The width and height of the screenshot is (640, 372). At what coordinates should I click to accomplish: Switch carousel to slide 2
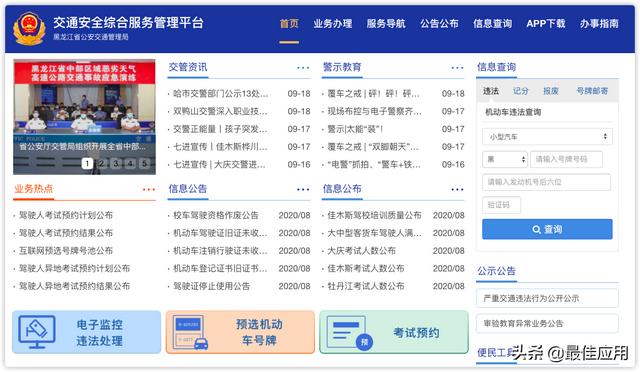point(102,163)
